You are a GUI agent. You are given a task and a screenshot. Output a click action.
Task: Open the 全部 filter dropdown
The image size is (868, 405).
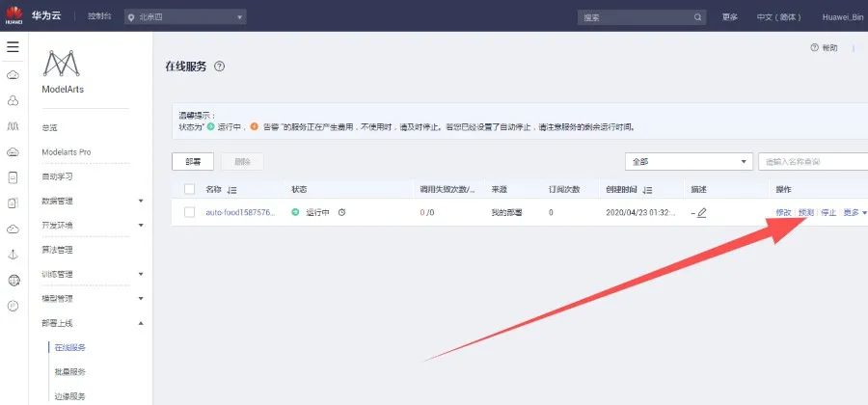click(x=690, y=162)
